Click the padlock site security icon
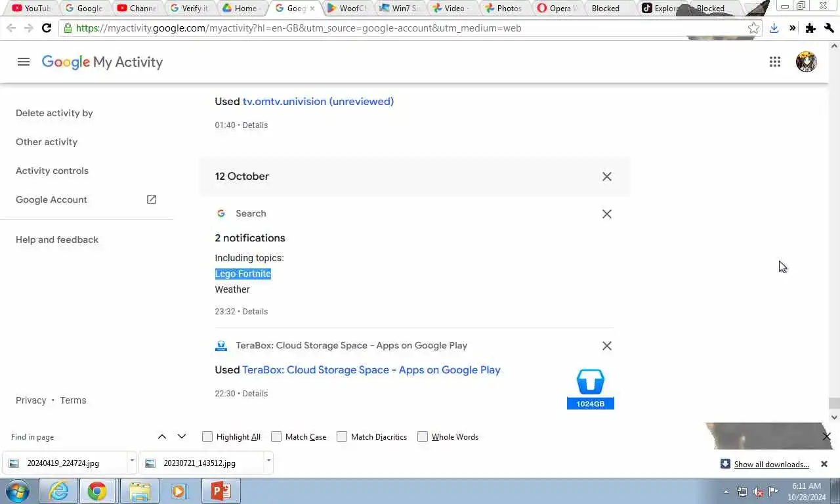840x504 pixels. [x=67, y=28]
